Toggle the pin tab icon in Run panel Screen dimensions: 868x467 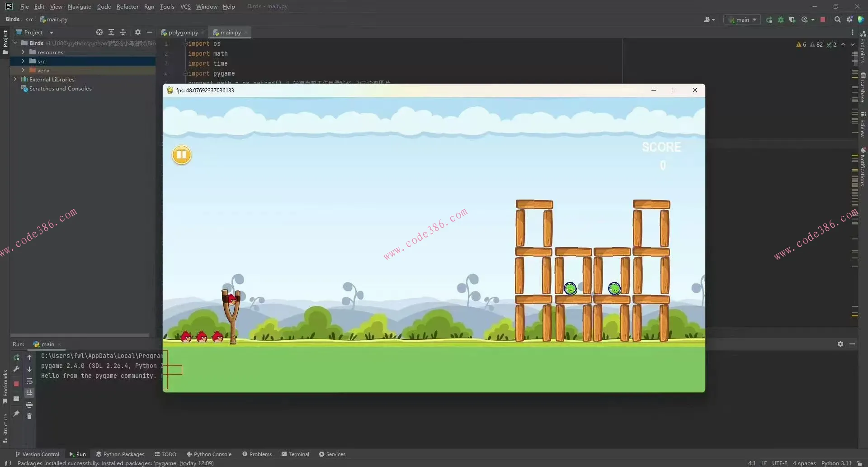(x=16, y=414)
